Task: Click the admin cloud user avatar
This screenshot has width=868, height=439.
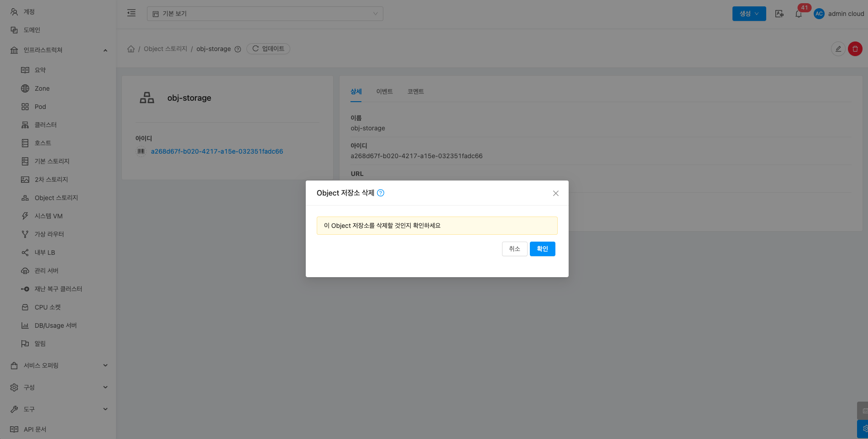Action: 819,14
